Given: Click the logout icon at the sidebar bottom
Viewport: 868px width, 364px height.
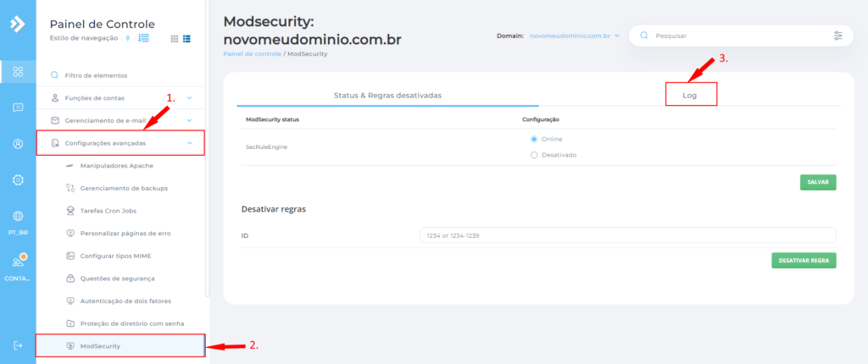Looking at the screenshot, I should coord(18,345).
